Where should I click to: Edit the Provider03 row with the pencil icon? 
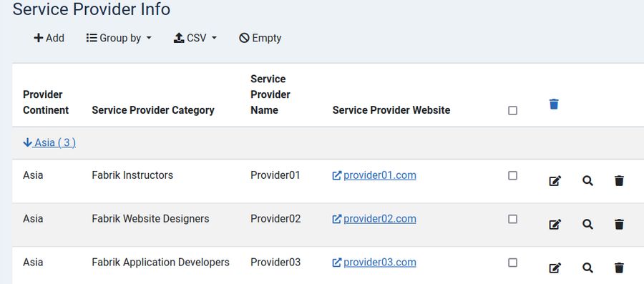(x=555, y=268)
